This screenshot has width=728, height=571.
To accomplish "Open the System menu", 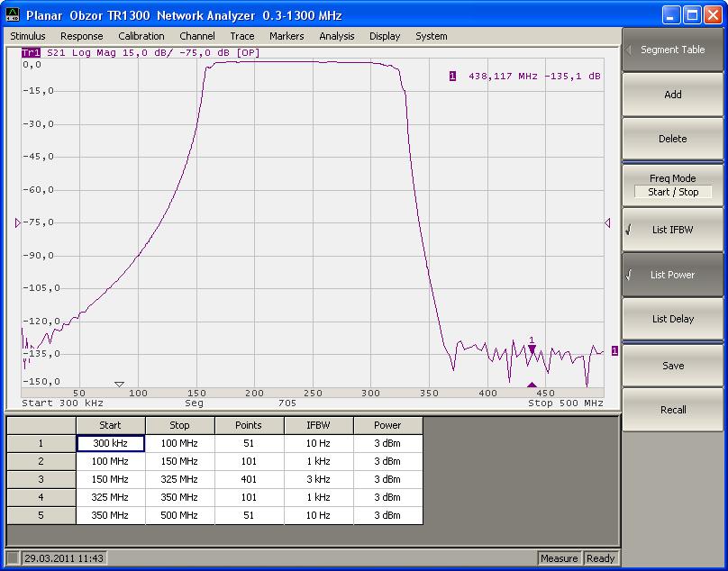I will [432, 36].
